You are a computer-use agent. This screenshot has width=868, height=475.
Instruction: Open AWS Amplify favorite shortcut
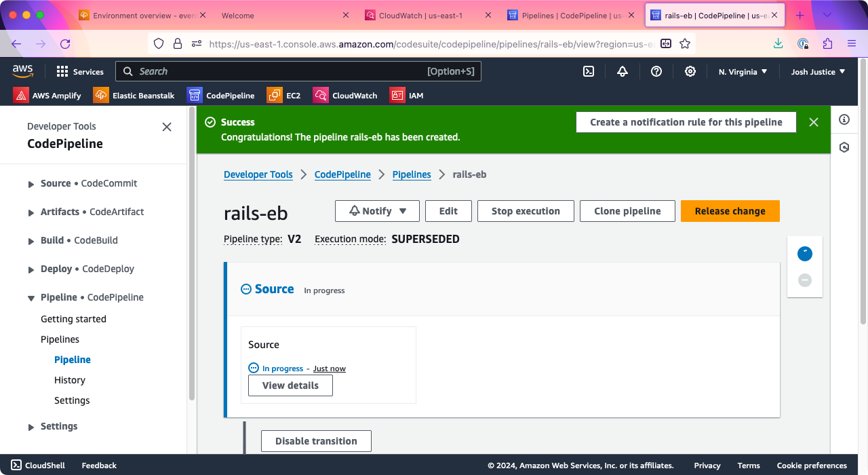pyautogui.click(x=47, y=95)
